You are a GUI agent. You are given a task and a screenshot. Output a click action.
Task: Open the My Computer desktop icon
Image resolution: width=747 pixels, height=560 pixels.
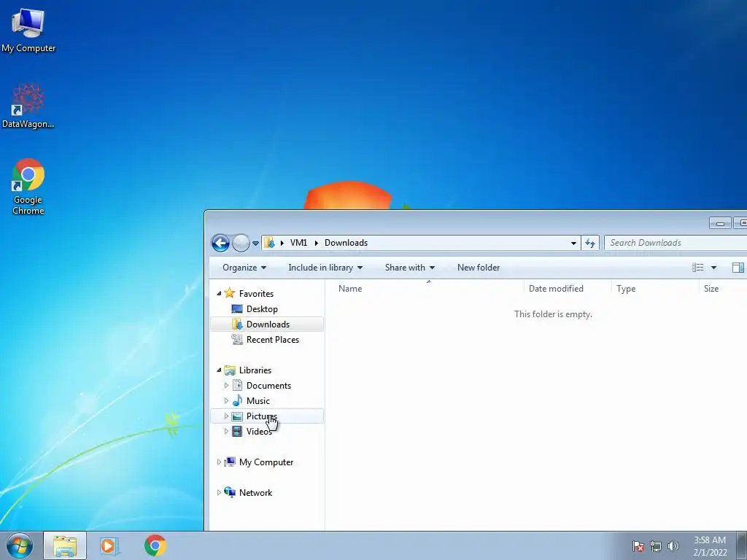28,31
